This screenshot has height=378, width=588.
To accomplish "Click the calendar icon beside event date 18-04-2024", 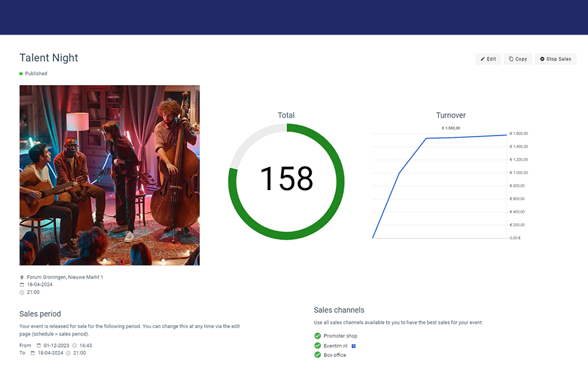I will (22, 285).
